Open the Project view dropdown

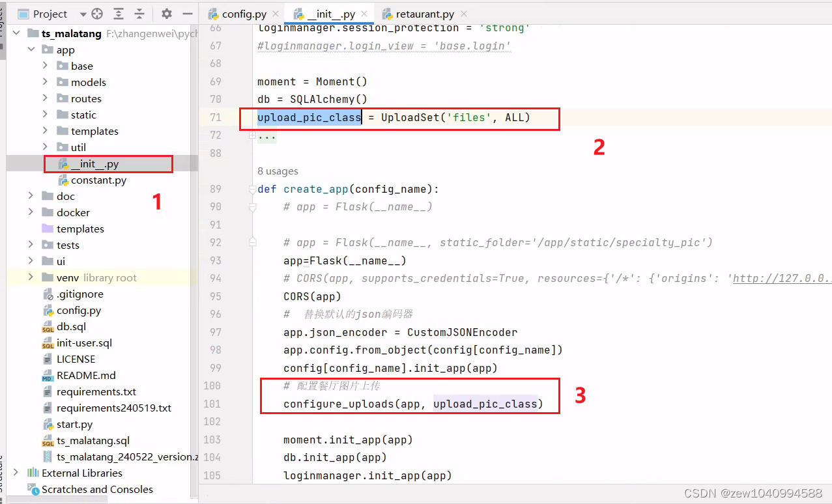click(x=83, y=14)
